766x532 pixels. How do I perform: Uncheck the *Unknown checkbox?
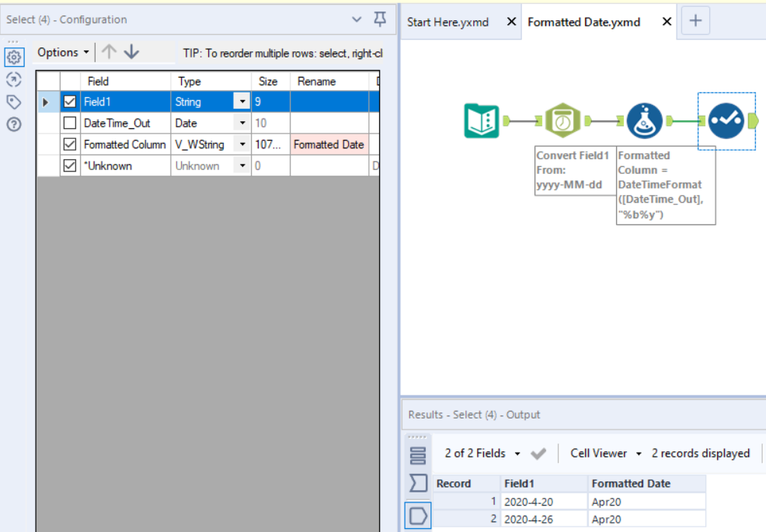(70, 165)
